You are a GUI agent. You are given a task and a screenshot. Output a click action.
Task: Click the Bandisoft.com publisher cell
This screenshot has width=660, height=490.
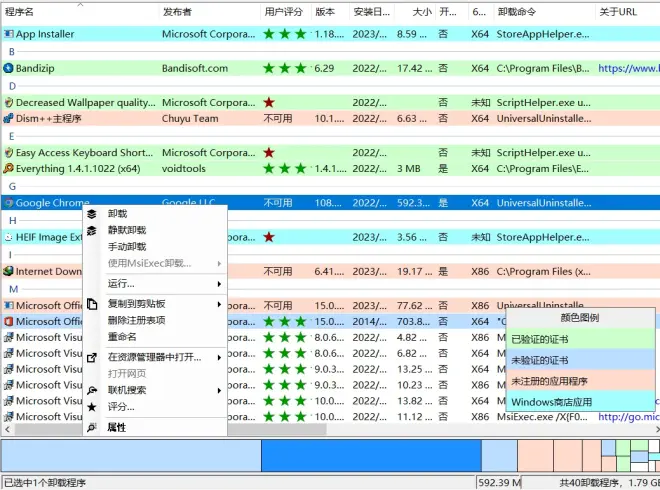[195, 68]
